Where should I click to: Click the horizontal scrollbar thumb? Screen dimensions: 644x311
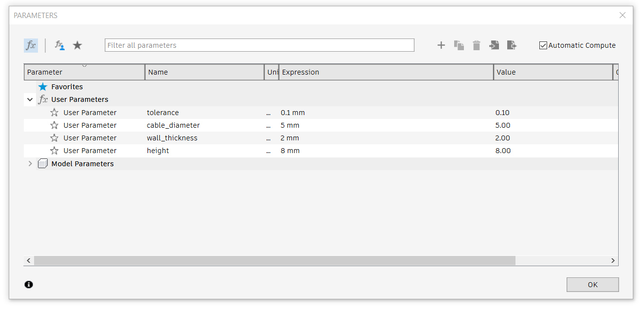275,261
